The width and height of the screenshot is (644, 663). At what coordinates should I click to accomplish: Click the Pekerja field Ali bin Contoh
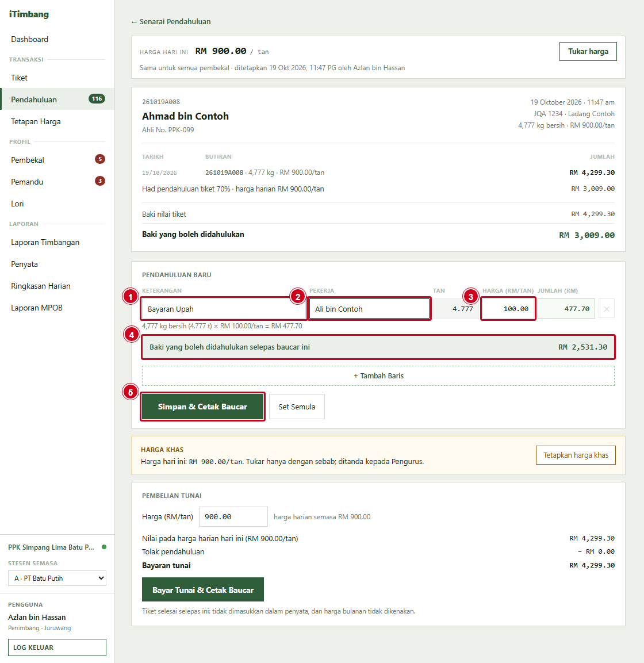(370, 309)
